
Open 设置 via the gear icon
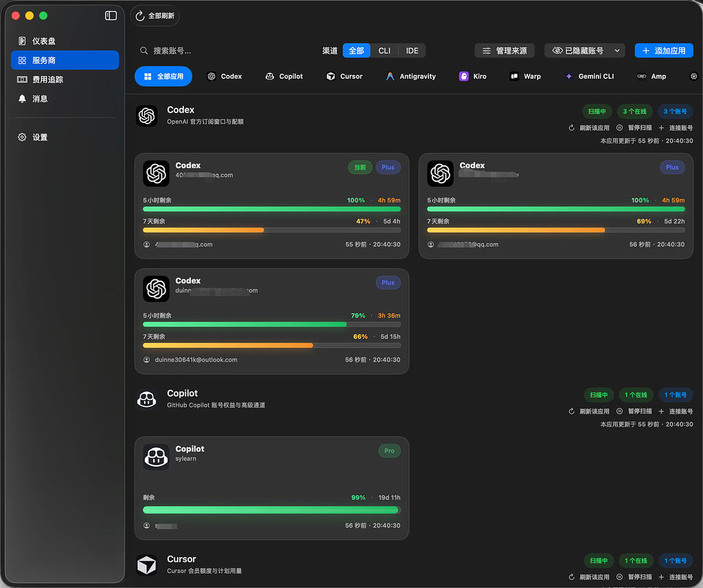(x=65, y=137)
